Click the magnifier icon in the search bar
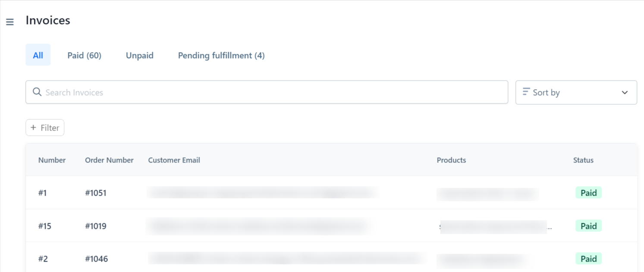 pos(37,92)
